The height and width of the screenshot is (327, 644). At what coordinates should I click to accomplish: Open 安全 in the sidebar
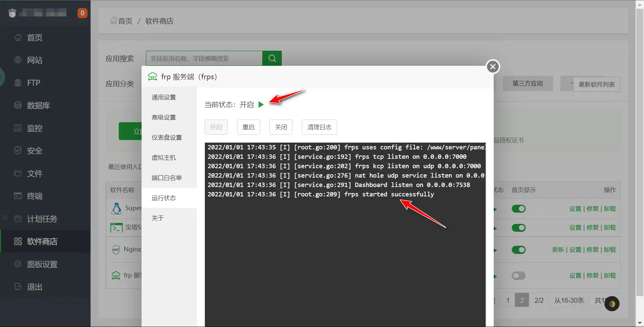pyautogui.click(x=35, y=151)
